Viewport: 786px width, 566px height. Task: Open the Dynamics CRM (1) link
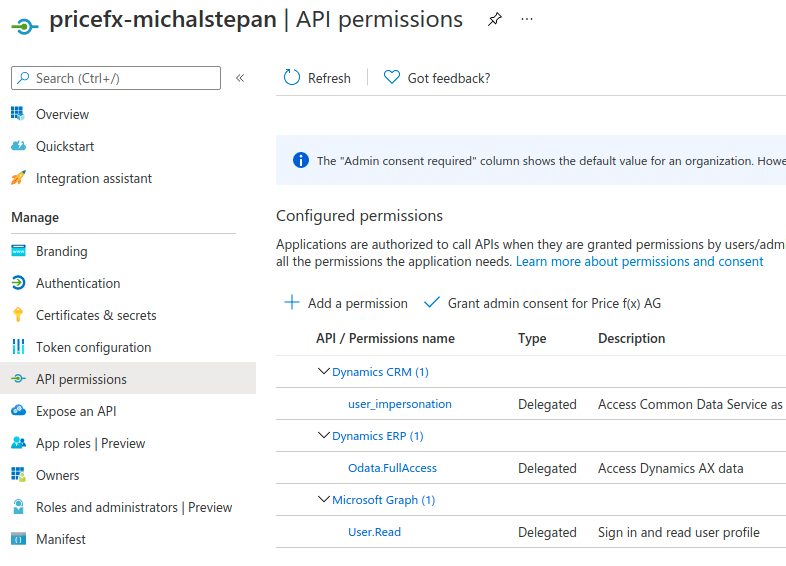coord(380,372)
